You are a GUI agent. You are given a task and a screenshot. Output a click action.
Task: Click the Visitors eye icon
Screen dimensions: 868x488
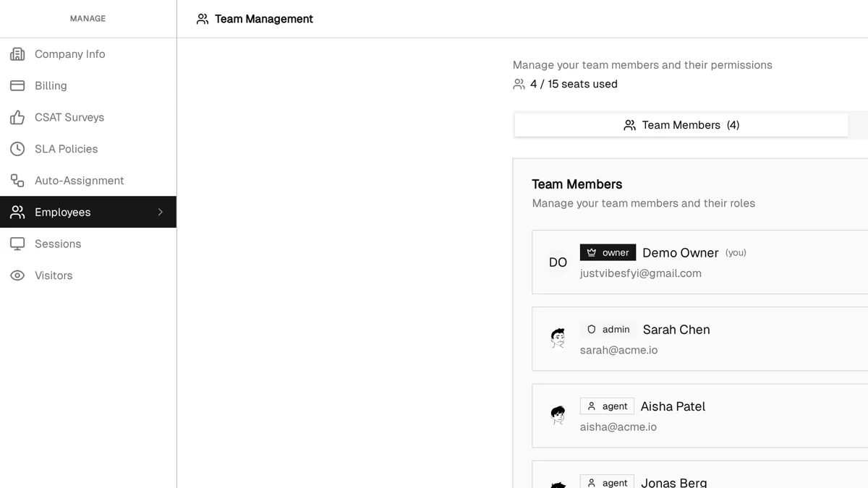click(17, 275)
